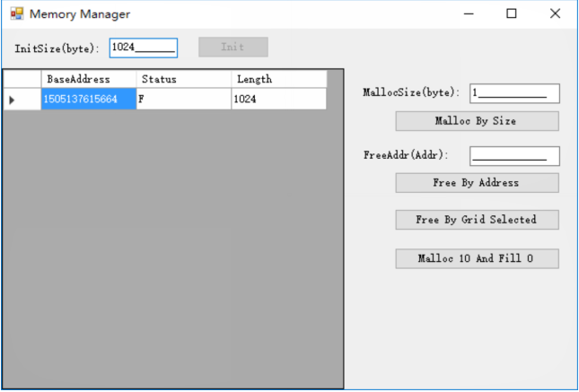Maximize the Memory Manager window

pyautogui.click(x=511, y=14)
